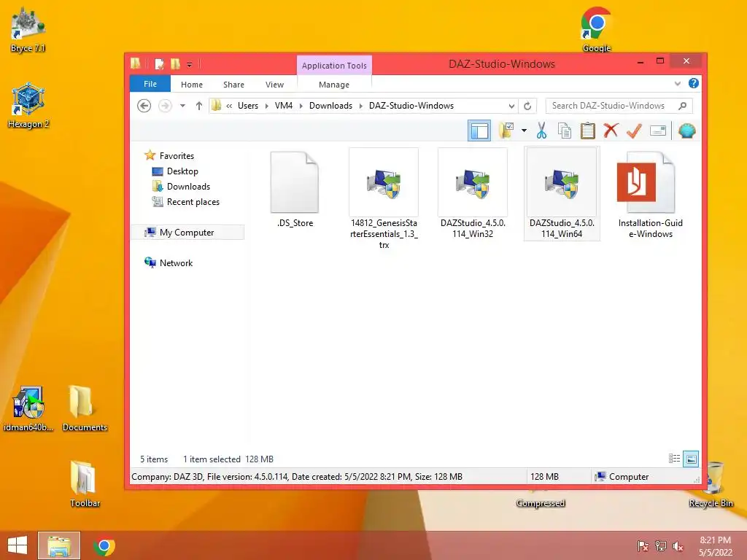Click the Forward arrow navigation button
Viewport: 747px width, 560px height.
(x=165, y=106)
